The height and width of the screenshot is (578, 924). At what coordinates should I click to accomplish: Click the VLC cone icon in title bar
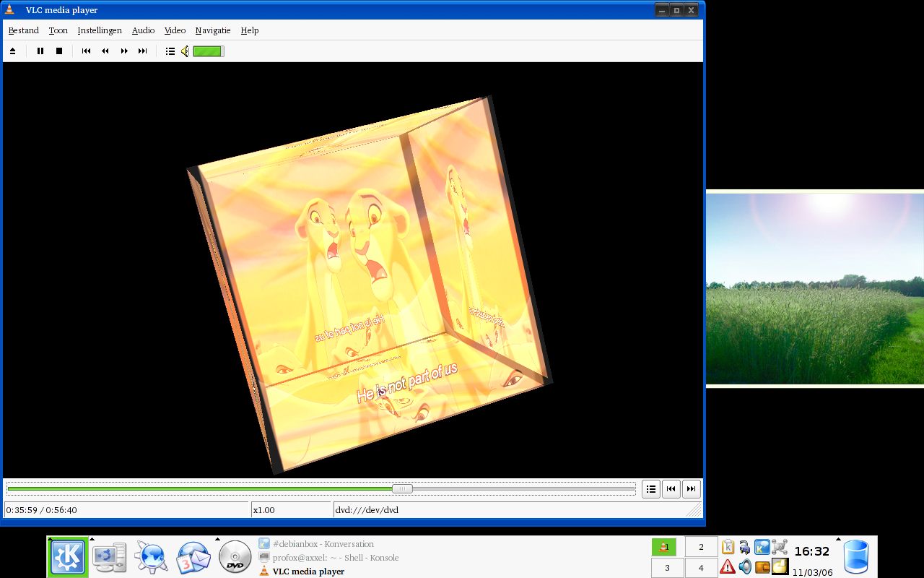[x=10, y=10]
